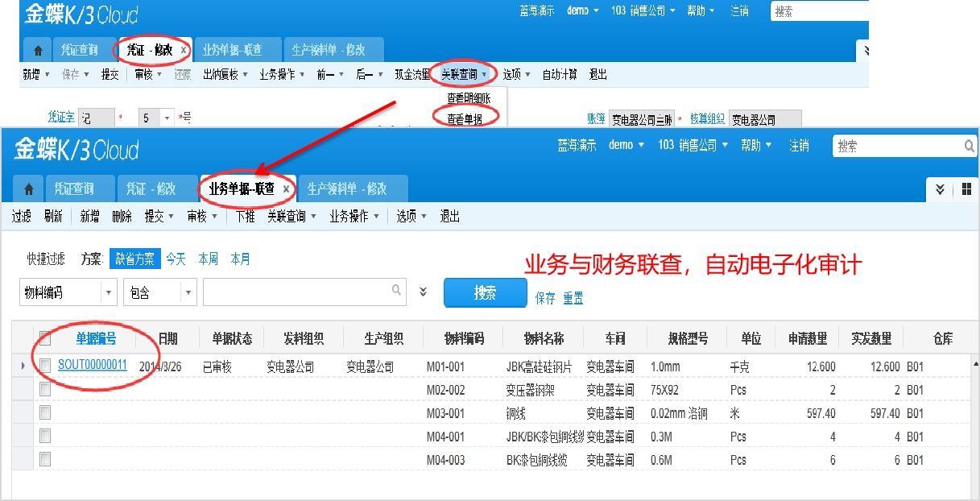The image size is (980, 501).
Task: Click 重置 link to reset filter
Action: [x=573, y=298]
